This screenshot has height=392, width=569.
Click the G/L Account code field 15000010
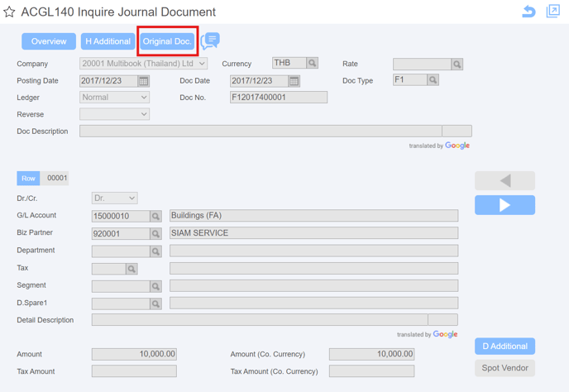pos(121,217)
